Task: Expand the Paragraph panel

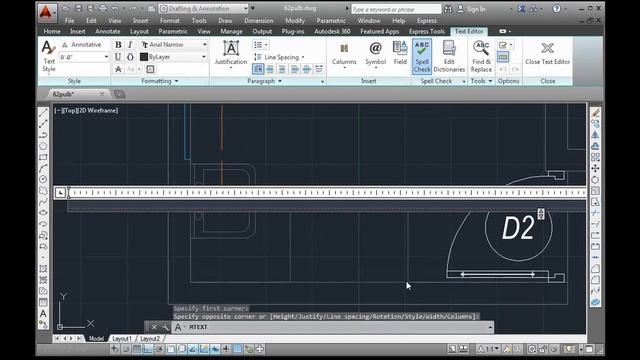Action: click(264, 81)
